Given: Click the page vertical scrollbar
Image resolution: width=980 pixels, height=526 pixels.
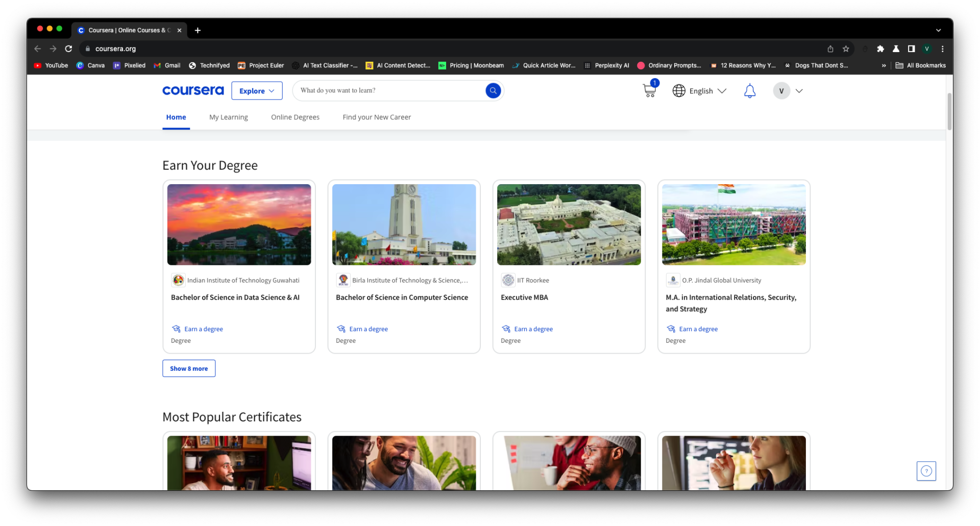Looking at the screenshot, I should (x=949, y=111).
